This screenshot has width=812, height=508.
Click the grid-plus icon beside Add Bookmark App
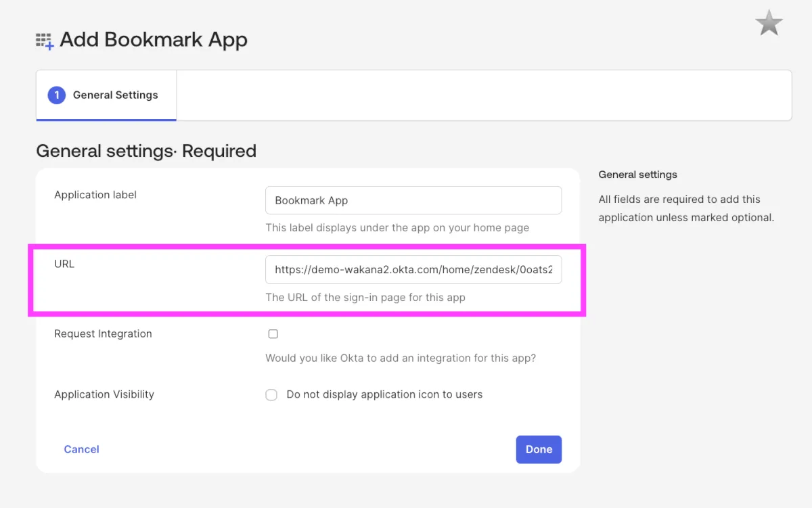(45, 41)
